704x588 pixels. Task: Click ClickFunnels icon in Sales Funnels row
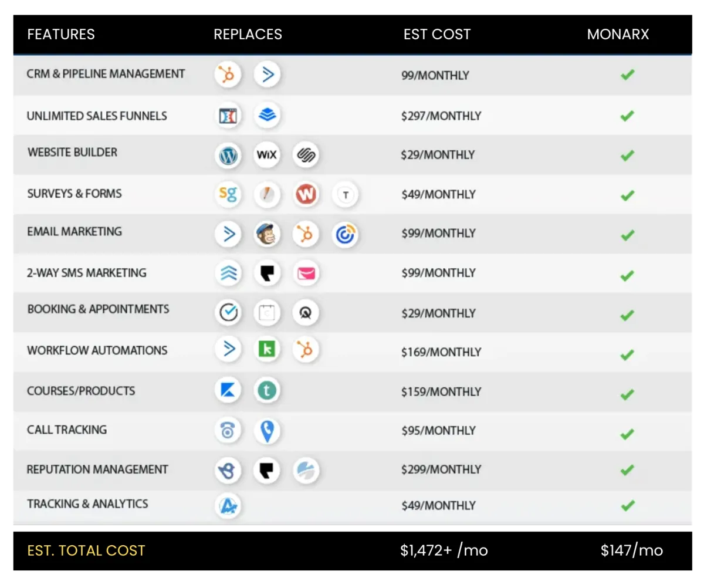pos(228,116)
